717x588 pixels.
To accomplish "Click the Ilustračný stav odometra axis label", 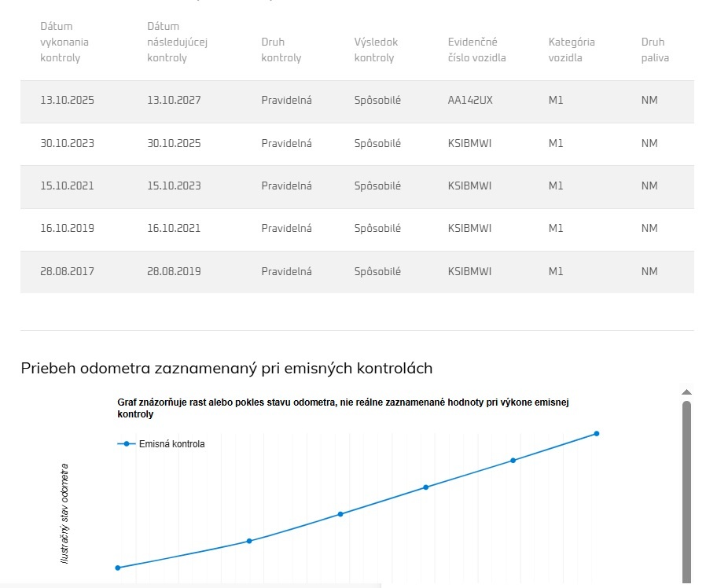I will point(65,513).
